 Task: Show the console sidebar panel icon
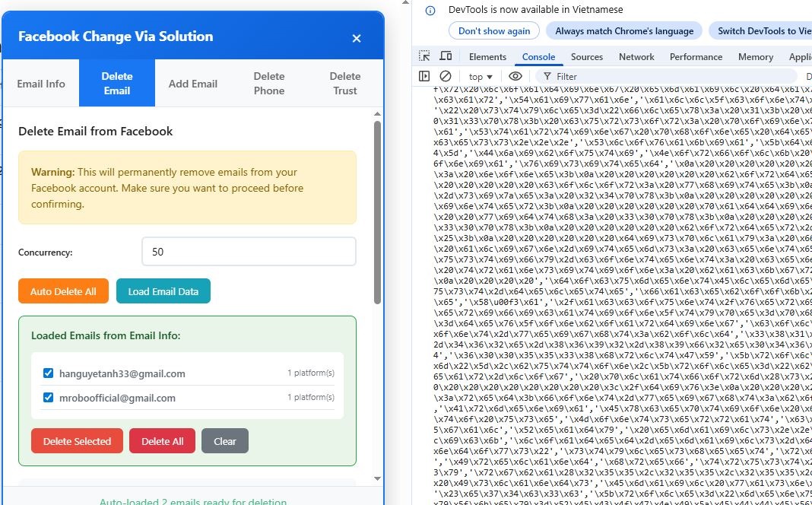click(x=424, y=76)
